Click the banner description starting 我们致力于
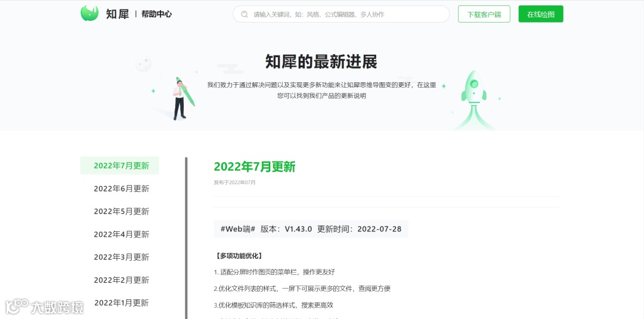 tap(321, 90)
